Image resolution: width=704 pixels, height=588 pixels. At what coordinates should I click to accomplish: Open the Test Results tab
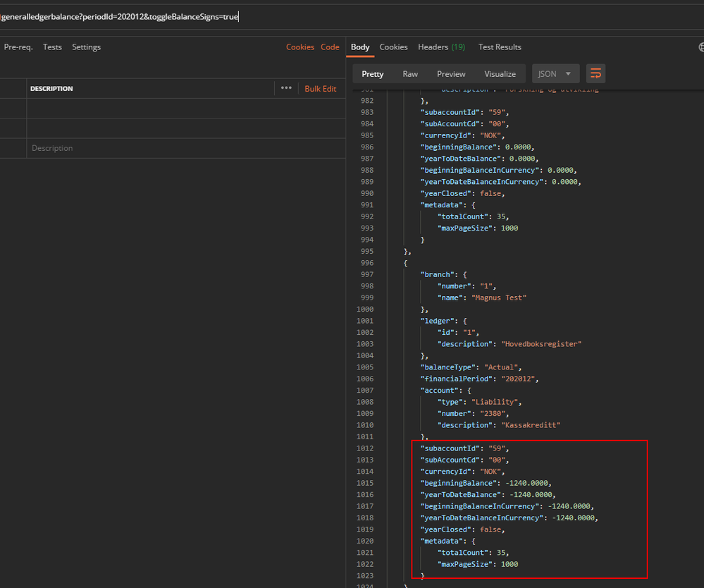tap(500, 47)
